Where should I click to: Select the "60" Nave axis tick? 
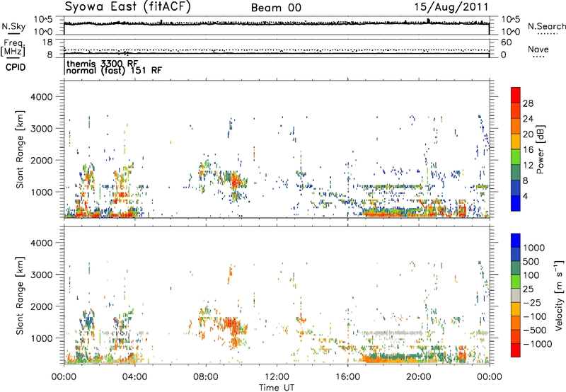(x=507, y=42)
